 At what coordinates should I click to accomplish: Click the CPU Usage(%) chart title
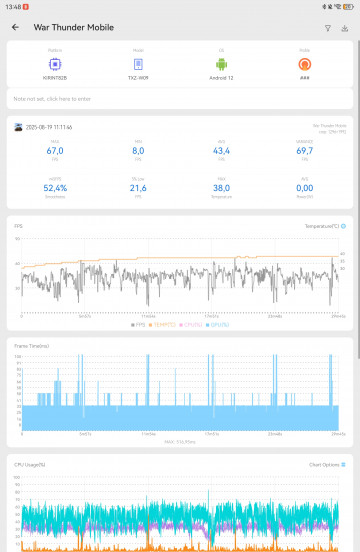tap(30, 465)
